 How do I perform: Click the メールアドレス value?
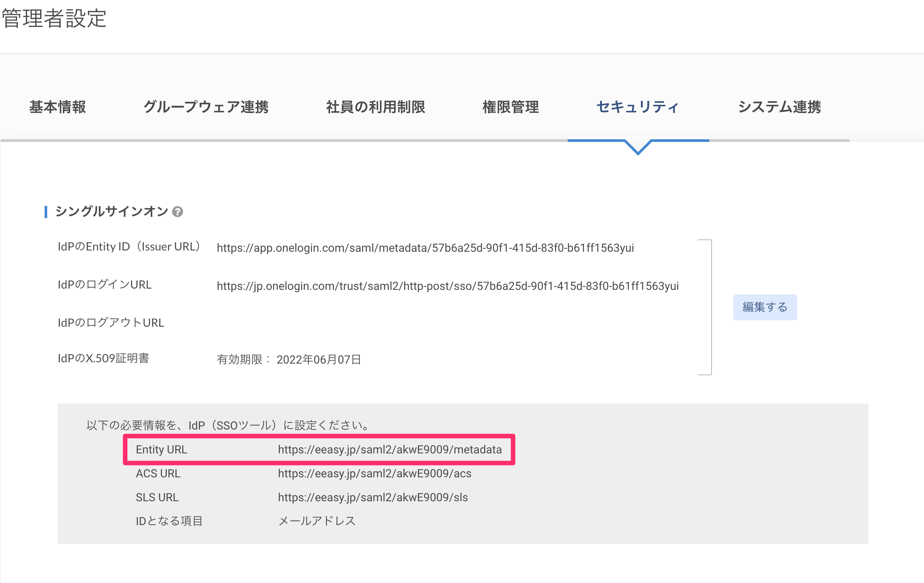tap(317, 521)
